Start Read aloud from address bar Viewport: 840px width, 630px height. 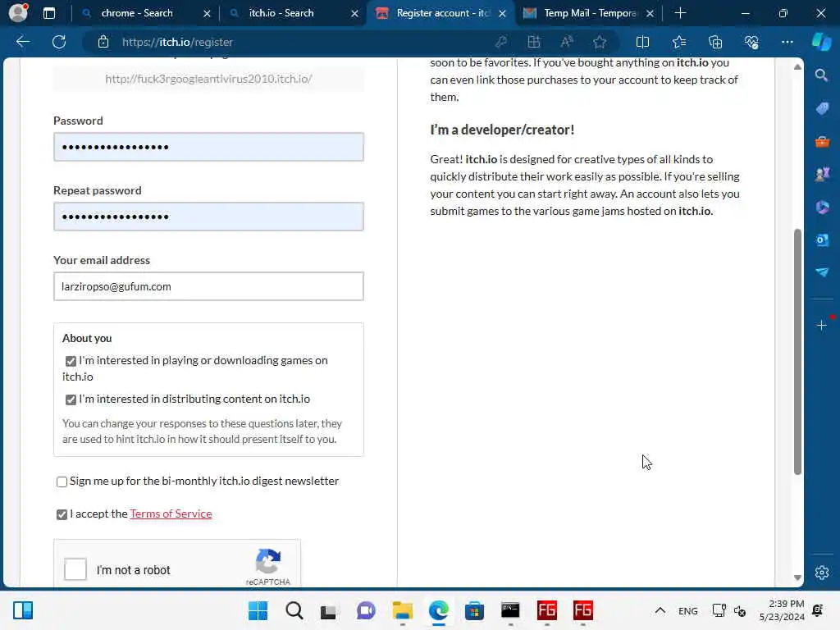[x=567, y=42]
